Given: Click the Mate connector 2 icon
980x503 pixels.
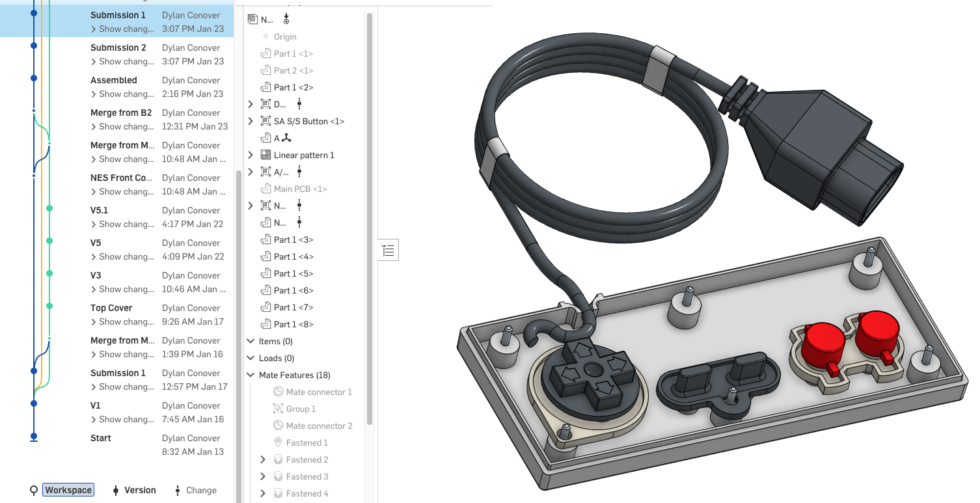Looking at the screenshot, I should (x=278, y=426).
